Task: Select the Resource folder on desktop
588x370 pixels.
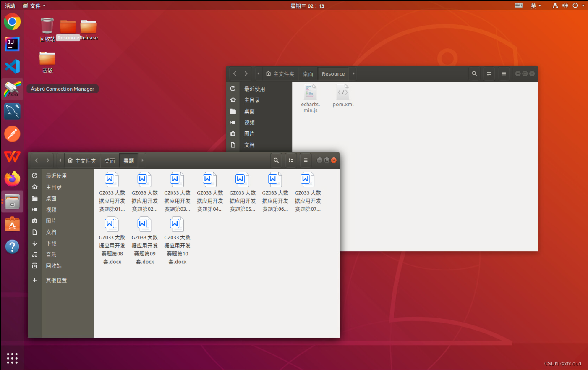Action: point(68,29)
